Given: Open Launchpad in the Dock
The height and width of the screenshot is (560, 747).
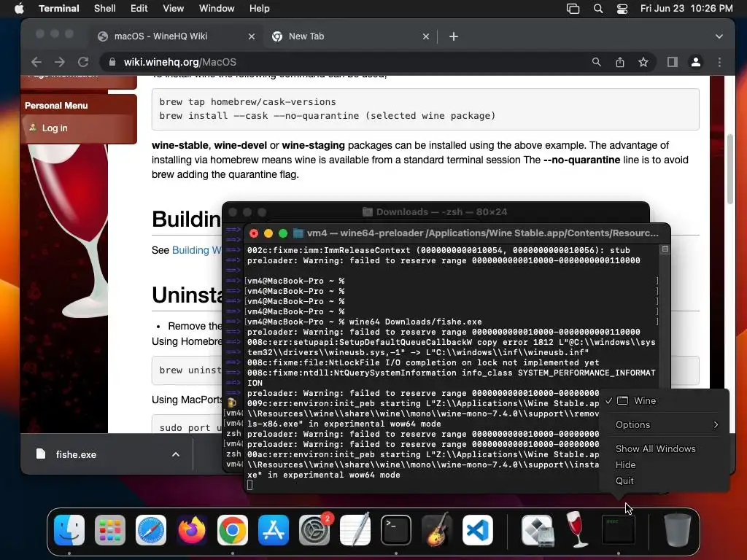Looking at the screenshot, I should click(x=110, y=530).
